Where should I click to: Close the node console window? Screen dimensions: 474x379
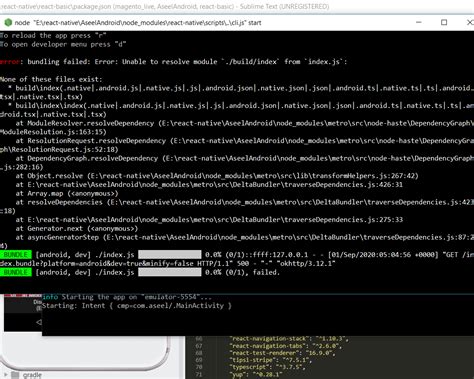coord(470,22)
